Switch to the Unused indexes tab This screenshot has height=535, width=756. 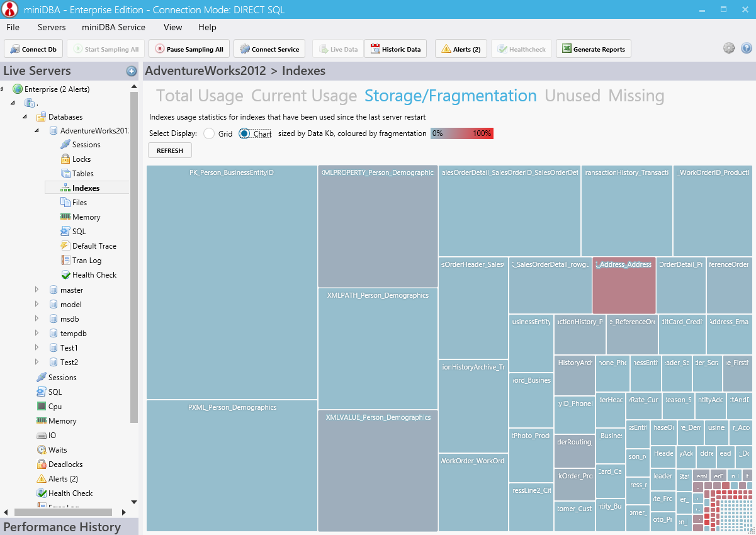(x=572, y=96)
